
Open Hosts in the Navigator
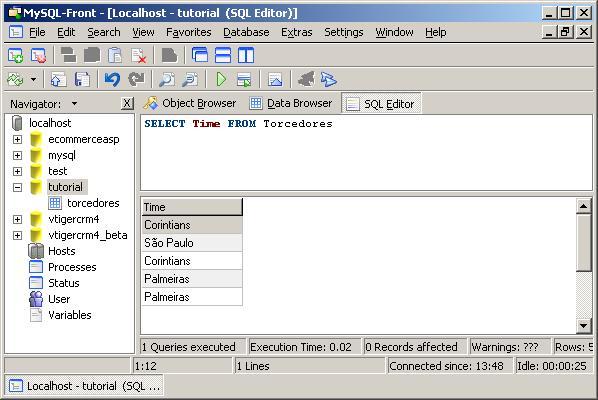click(x=61, y=251)
